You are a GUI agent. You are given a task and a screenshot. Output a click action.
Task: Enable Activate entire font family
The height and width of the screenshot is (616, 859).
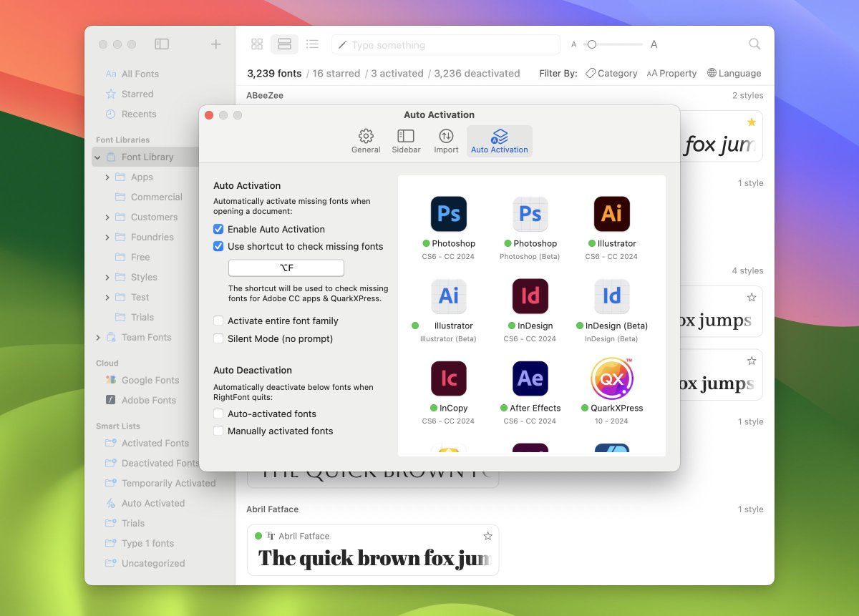tap(218, 321)
